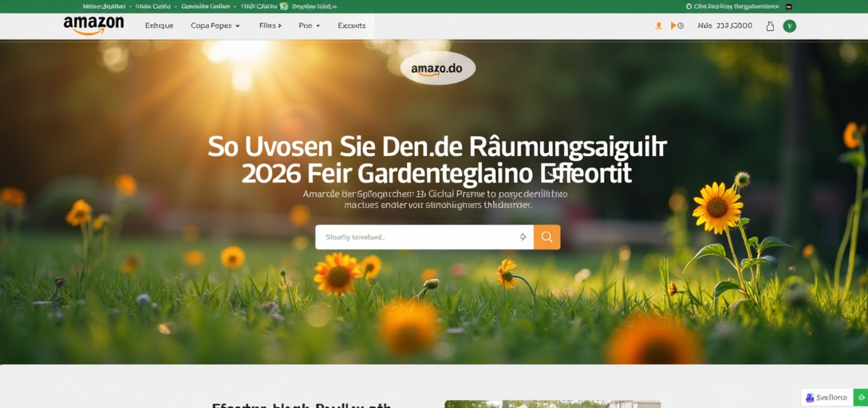The height and width of the screenshot is (408, 868).
Task: Open the Flies navigation menu item
Action: click(270, 25)
